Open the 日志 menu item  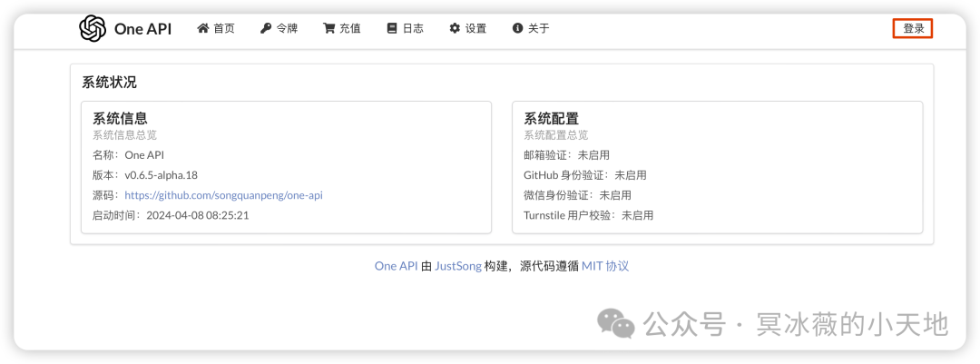405,28
